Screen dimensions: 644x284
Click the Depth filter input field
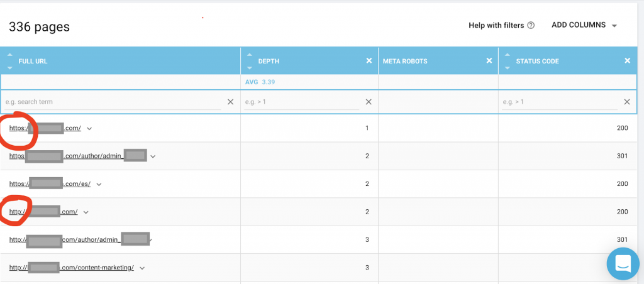coord(302,102)
